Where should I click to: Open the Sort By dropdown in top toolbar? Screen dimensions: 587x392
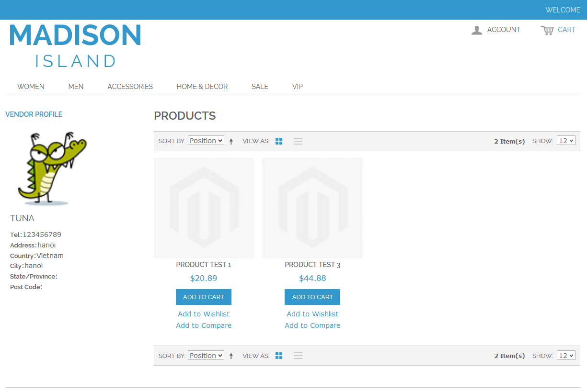point(206,141)
